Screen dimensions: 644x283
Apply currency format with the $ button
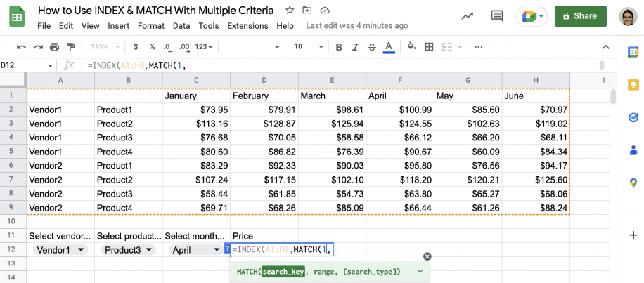(136, 47)
